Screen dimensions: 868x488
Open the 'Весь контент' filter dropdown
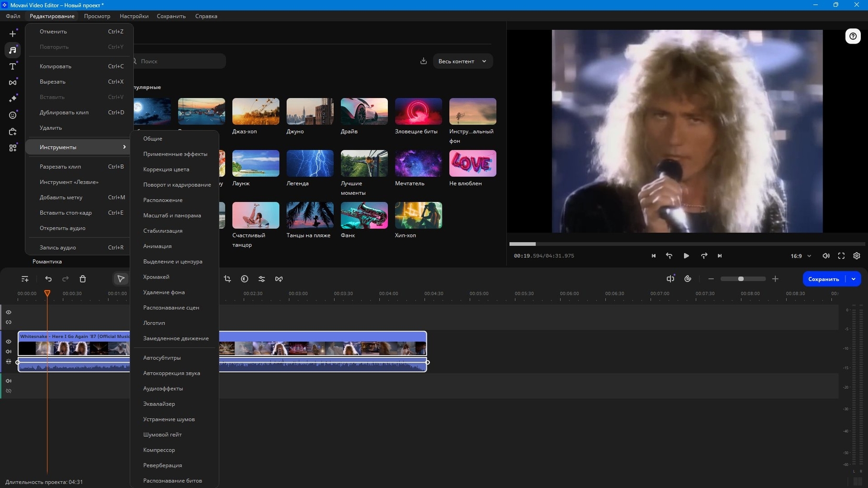(462, 61)
